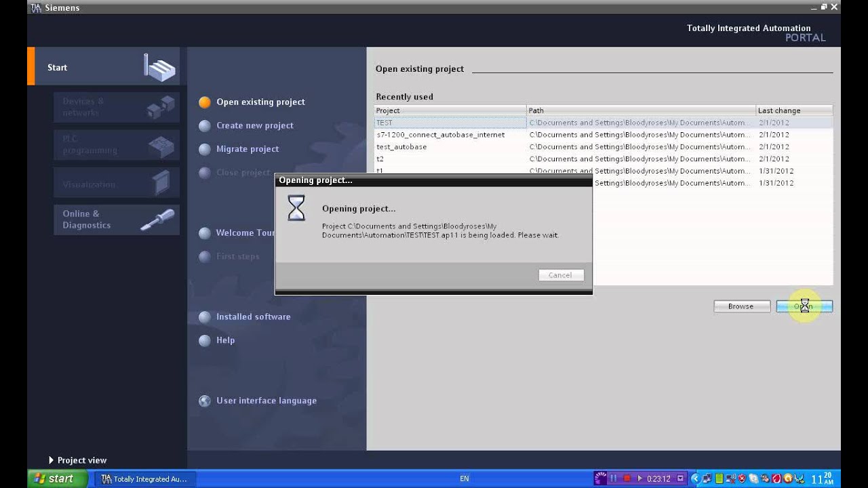Open PLC programming portal
This screenshot has width=868, height=488.
tap(117, 144)
